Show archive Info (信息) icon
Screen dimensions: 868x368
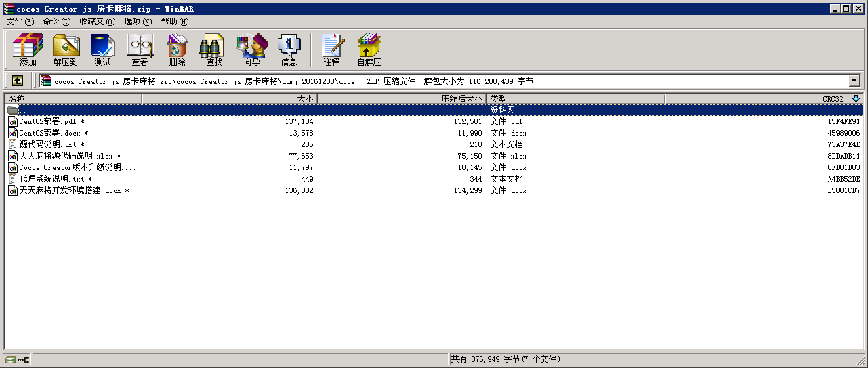289,49
